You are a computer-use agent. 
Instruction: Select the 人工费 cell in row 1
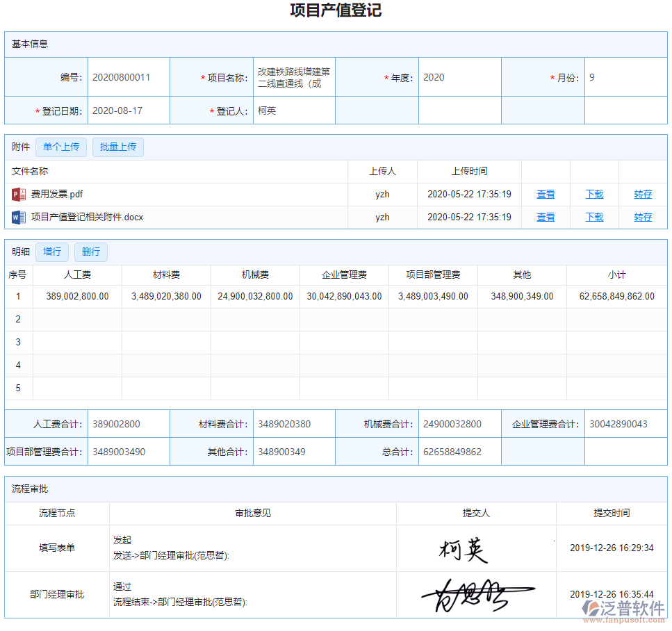[x=77, y=297]
